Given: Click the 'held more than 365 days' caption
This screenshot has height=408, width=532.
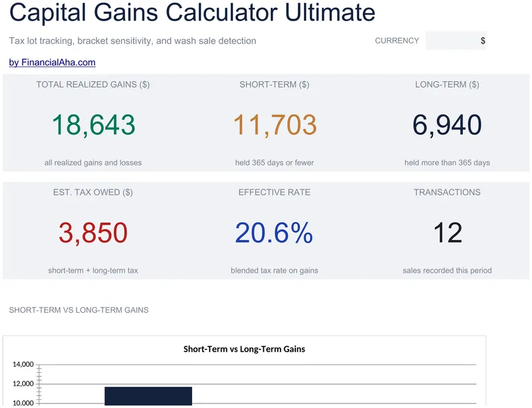Looking at the screenshot, I should [447, 163].
